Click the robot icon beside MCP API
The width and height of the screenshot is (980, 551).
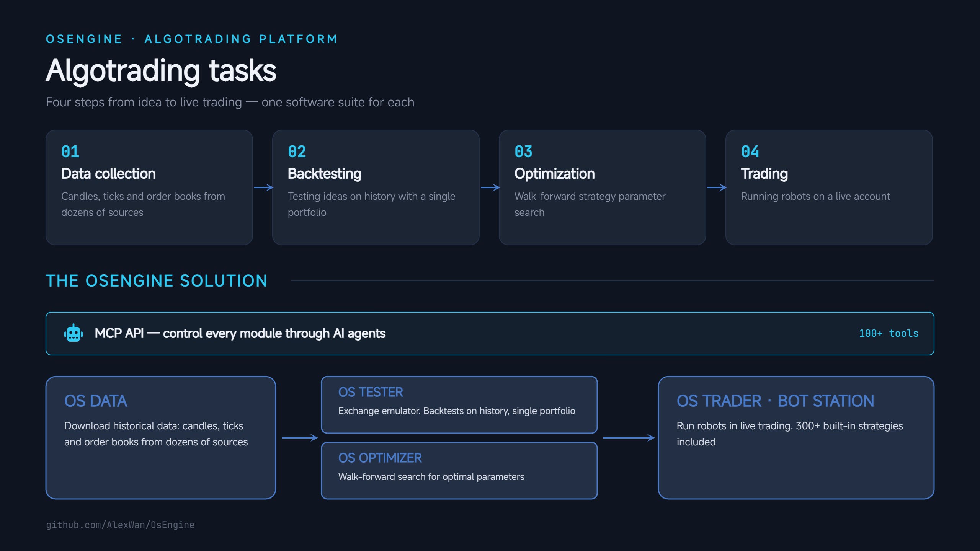(x=73, y=333)
